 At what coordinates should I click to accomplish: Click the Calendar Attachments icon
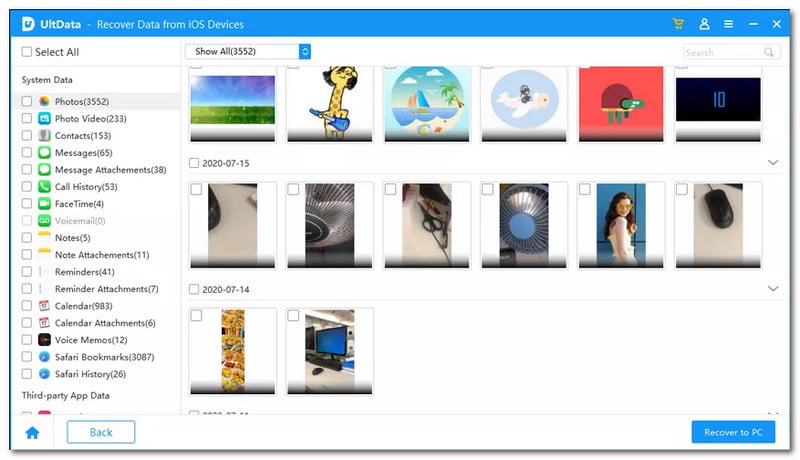point(44,323)
